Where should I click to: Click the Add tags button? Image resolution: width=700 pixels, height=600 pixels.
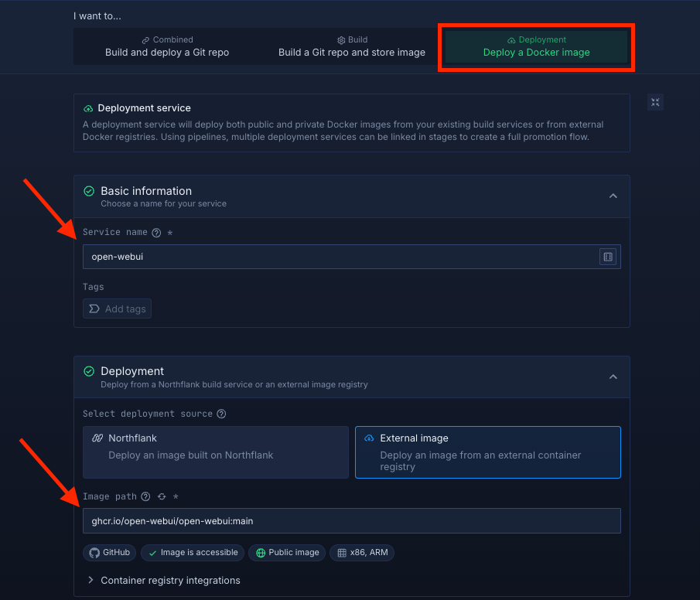(118, 309)
